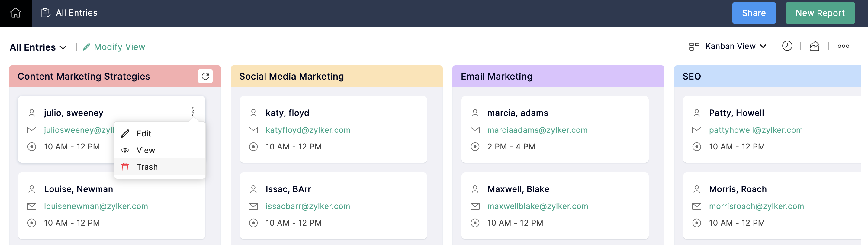The height and width of the screenshot is (245, 868).
Task: Click the Email Marketing column header
Action: click(x=496, y=76)
